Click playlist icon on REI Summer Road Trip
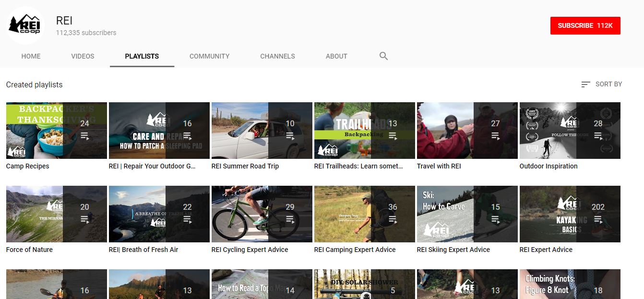Viewport: 644px width, 299px height. pos(290,136)
